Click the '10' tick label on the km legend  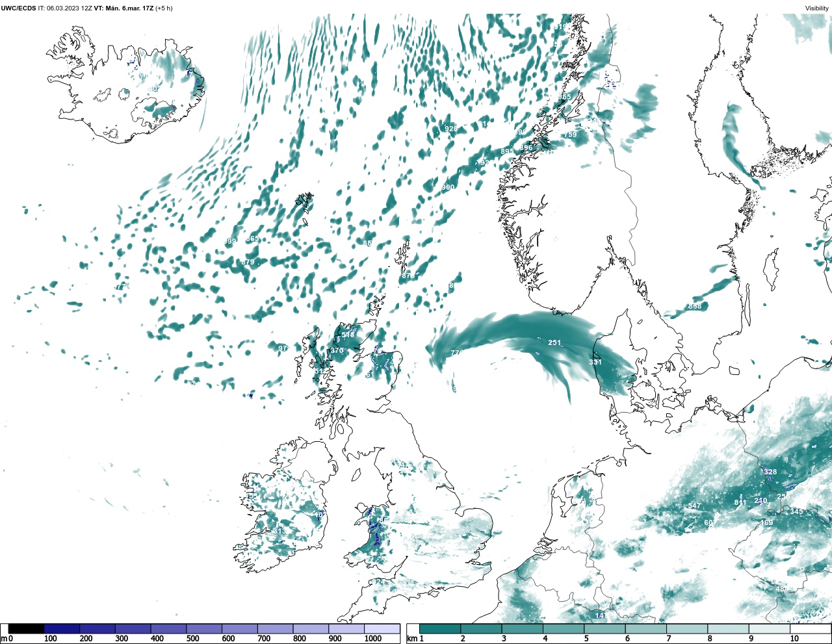(x=794, y=639)
